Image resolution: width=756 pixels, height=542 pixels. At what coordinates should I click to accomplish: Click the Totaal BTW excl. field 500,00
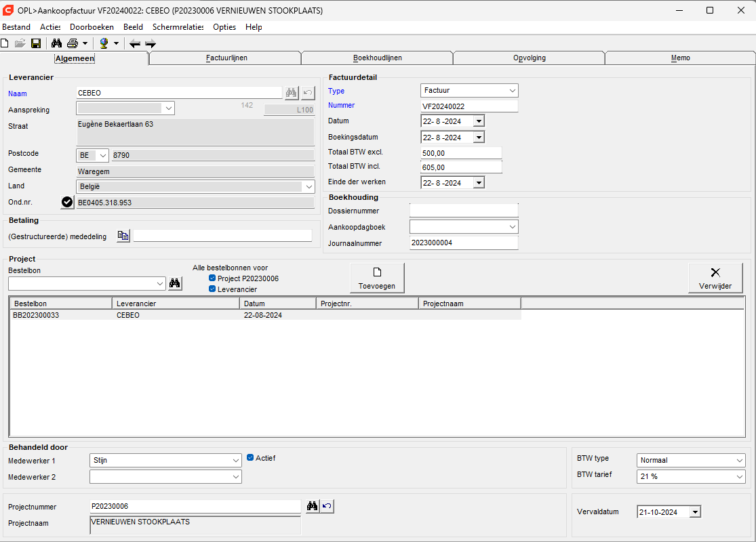click(461, 153)
